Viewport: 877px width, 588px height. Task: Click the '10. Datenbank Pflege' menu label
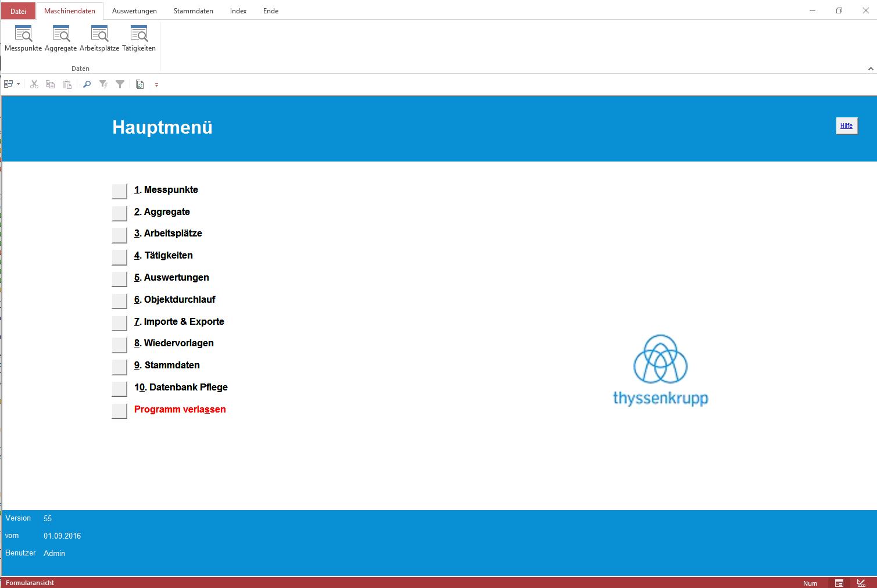(181, 388)
